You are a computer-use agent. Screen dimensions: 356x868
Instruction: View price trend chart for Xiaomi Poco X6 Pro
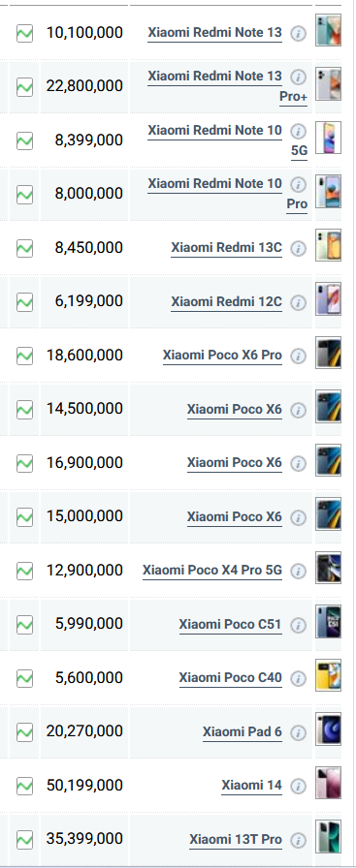tap(24, 356)
